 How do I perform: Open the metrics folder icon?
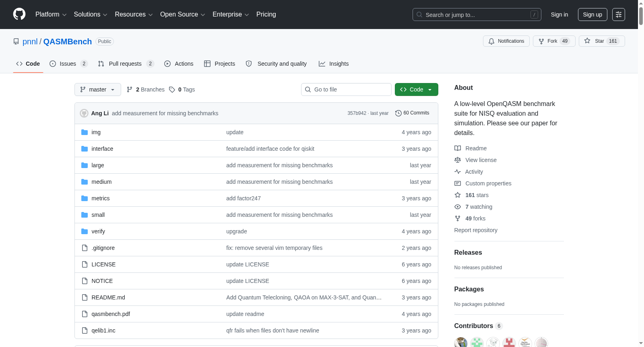(85, 198)
